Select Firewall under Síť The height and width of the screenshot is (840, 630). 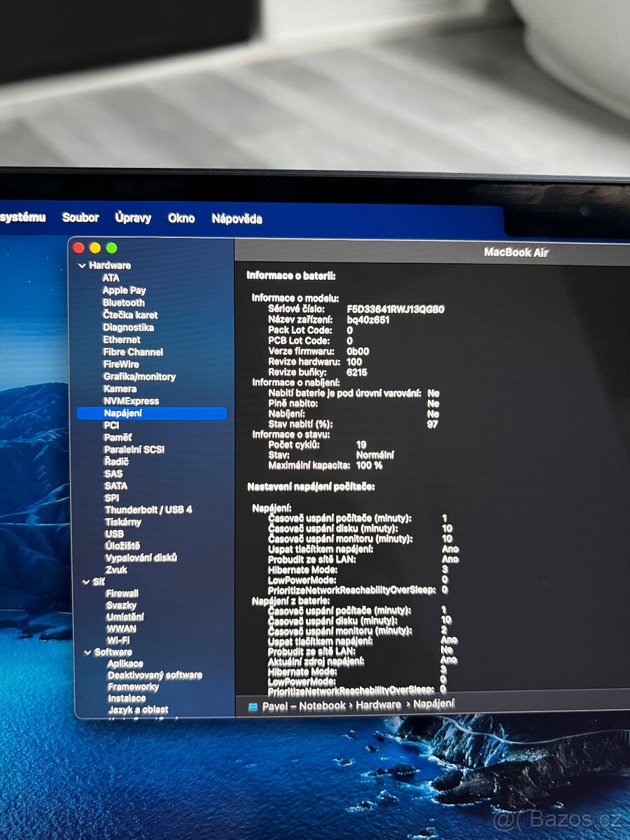pyautogui.click(x=122, y=594)
